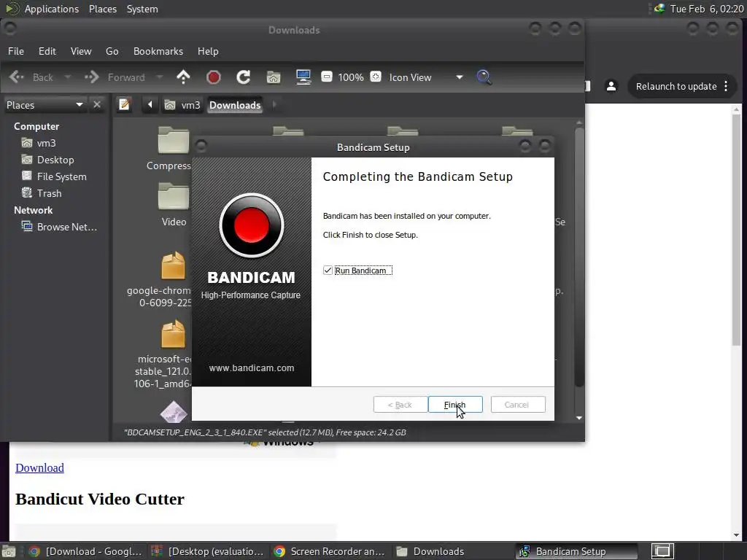Toggle the location edit pencil icon
Image resolution: width=747 pixels, height=560 pixels.
point(124,105)
